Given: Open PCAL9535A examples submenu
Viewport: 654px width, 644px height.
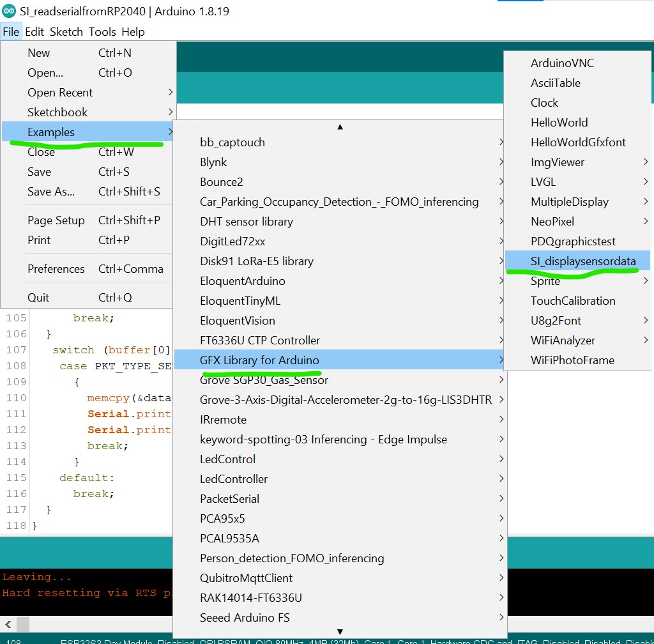Looking at the screenshot, I should point(340,539).
